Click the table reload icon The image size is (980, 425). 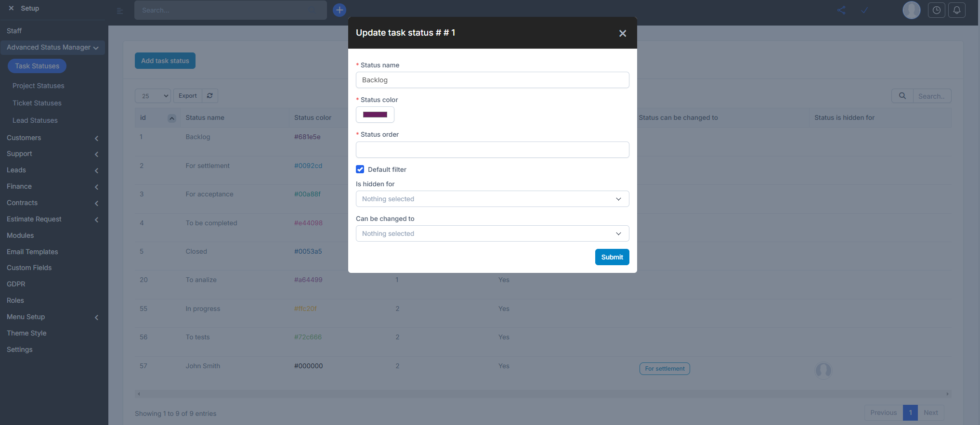210,96
